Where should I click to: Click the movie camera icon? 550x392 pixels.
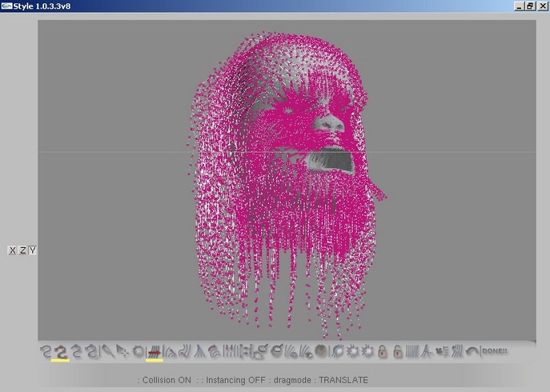coord(442,351)
